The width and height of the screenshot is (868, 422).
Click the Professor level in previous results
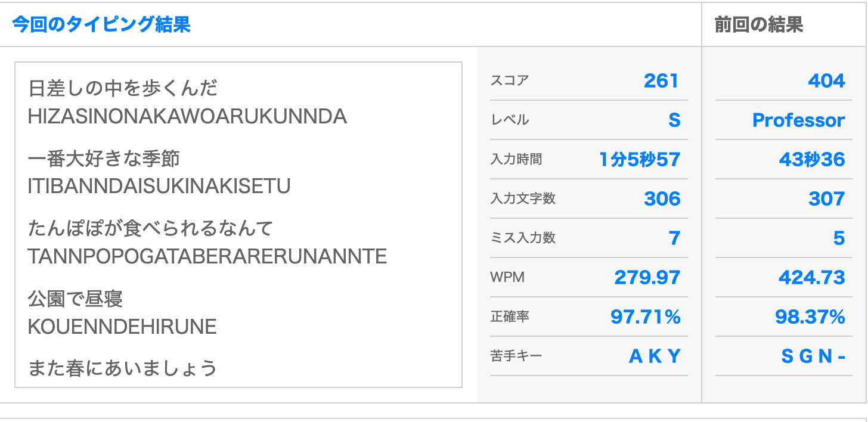point(799,120)
